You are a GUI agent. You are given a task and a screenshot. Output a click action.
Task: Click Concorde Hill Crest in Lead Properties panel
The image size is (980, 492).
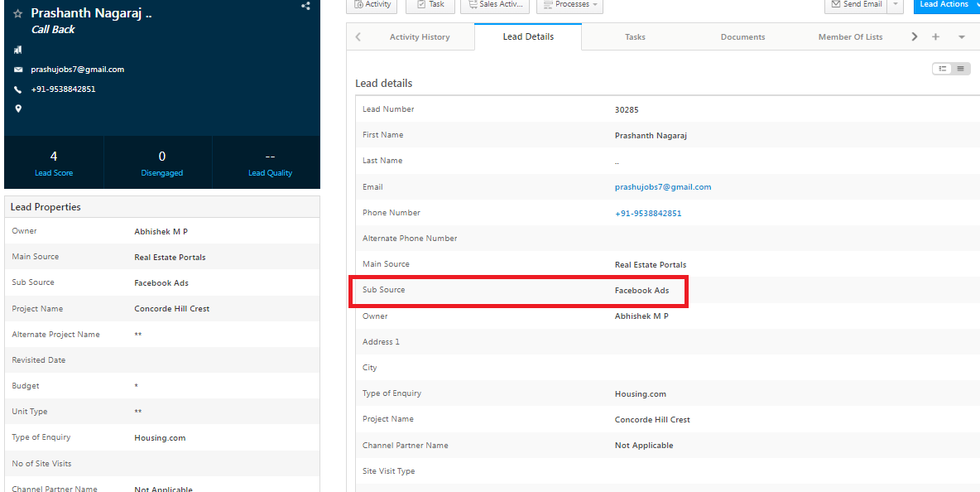click(172, 309)
